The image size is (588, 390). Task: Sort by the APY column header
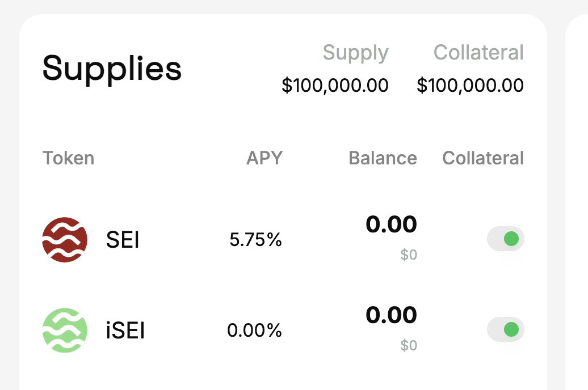264,158
